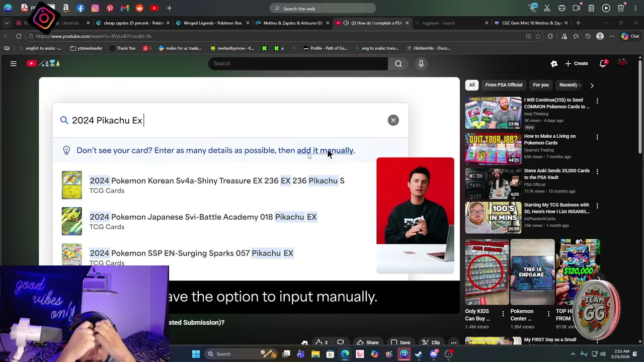Clear the card search with the X button
This screenshot has width=644, height=362.
click(393, 120)
